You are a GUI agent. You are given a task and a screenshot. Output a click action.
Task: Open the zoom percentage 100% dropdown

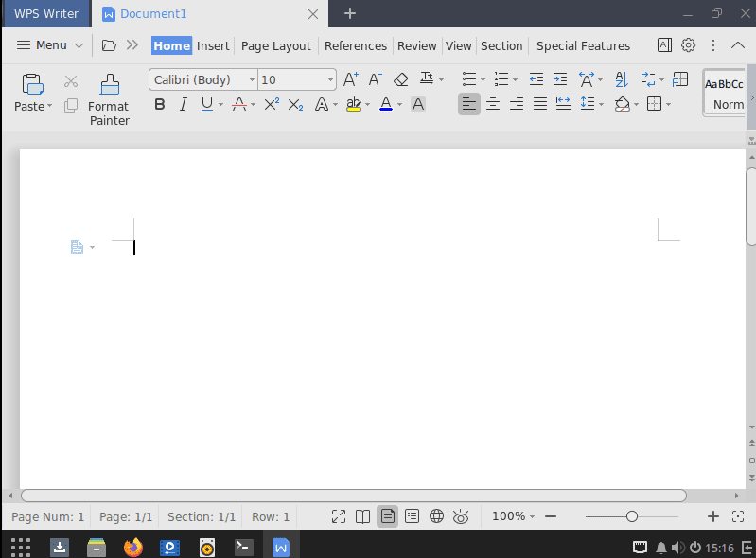pos(513,516)
